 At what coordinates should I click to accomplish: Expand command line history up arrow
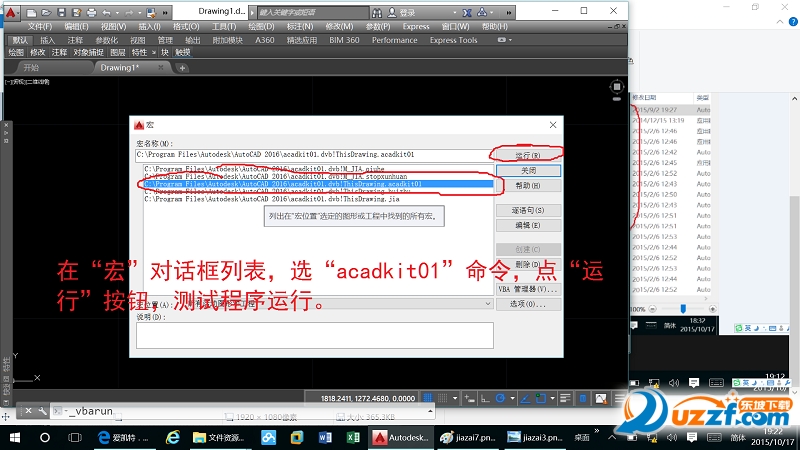pyautogui.click(x=430, y=411)
